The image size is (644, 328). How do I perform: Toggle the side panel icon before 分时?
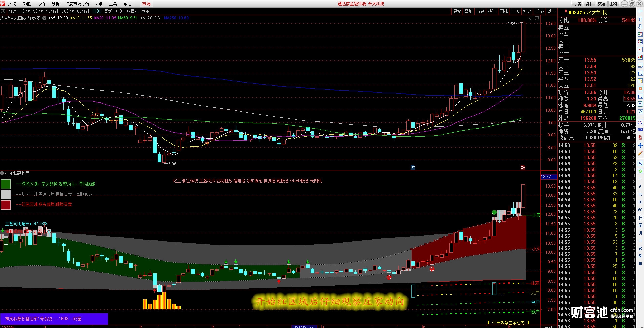[3, 11]
